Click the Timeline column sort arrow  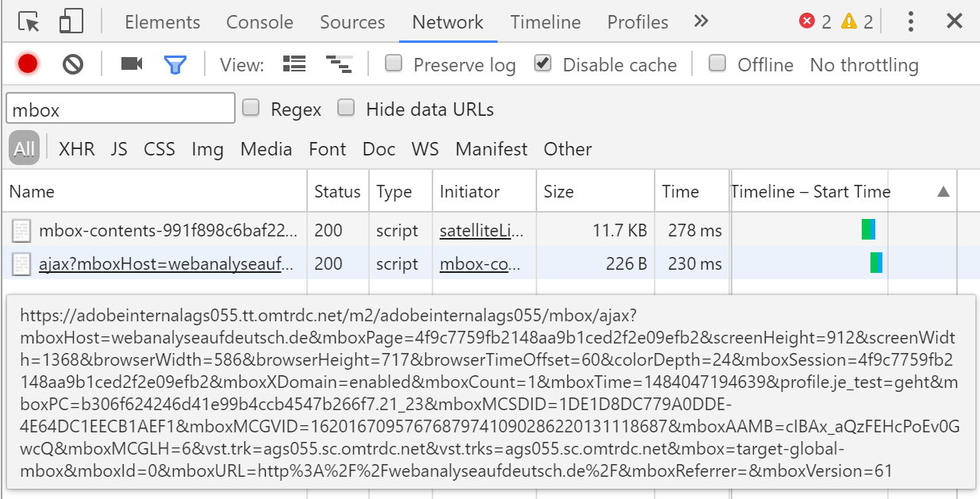(x=943, y=191)
